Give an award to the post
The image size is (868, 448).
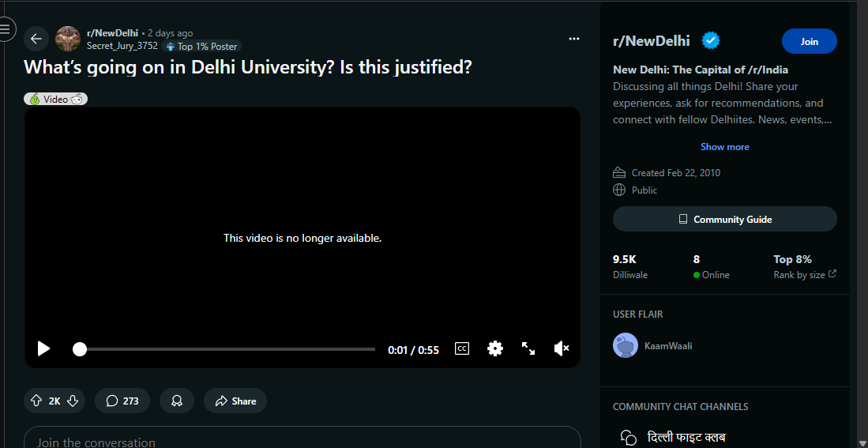click(177, 401)
